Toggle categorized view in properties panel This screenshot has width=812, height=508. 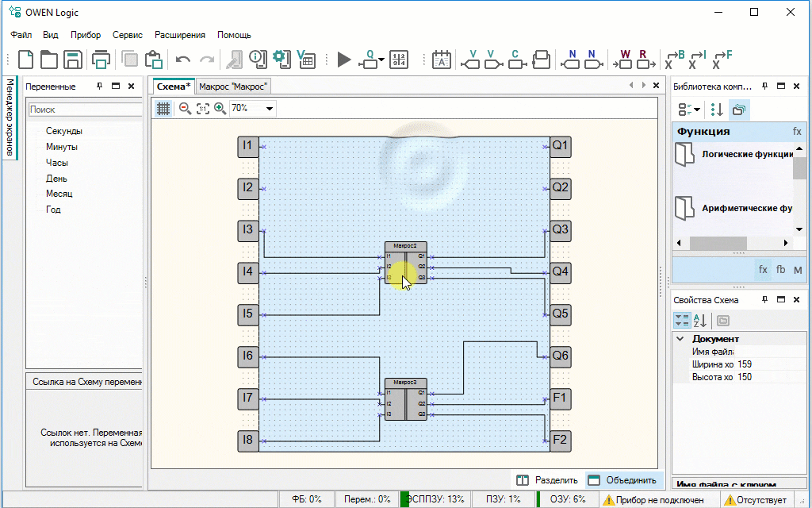click(682, 320)
